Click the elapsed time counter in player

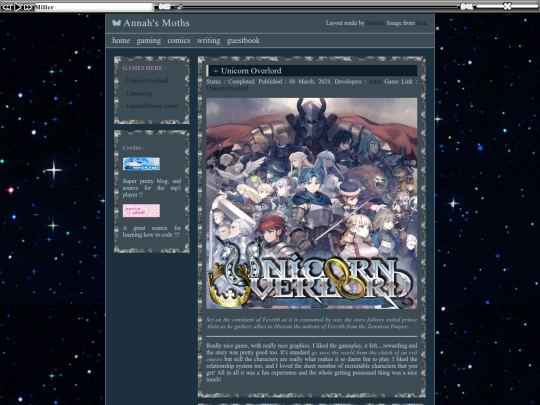click(165, 7)
